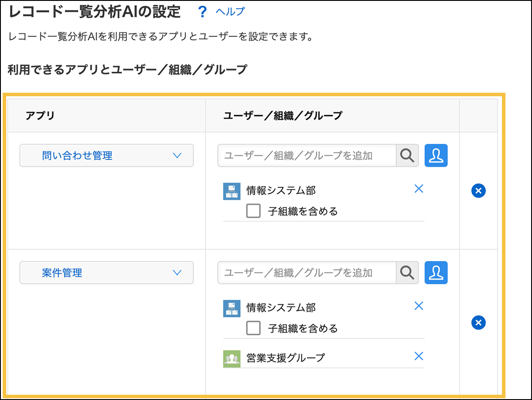This screenshot has height=400, width=532.
Task: Click the blue question mark help icon
Action: click(202, 12)
